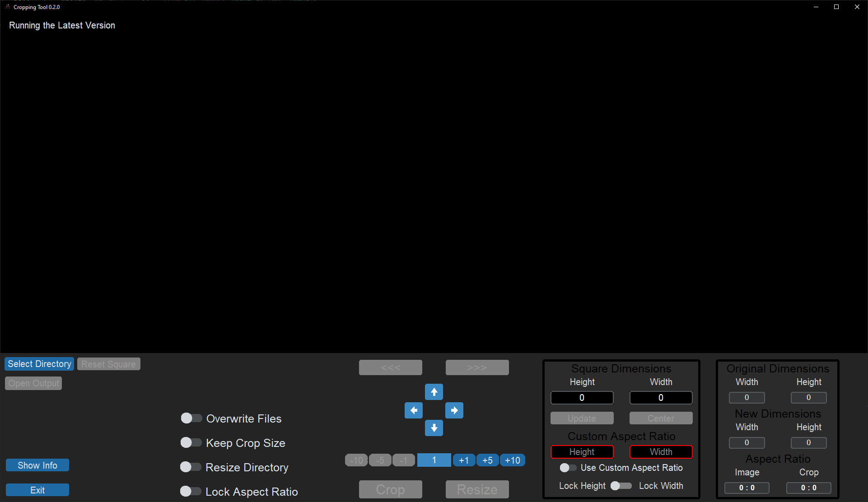Flip the Lock Height/Lock Width switch
This screenshot has height=502, width=868.
[x=621, y=486]
